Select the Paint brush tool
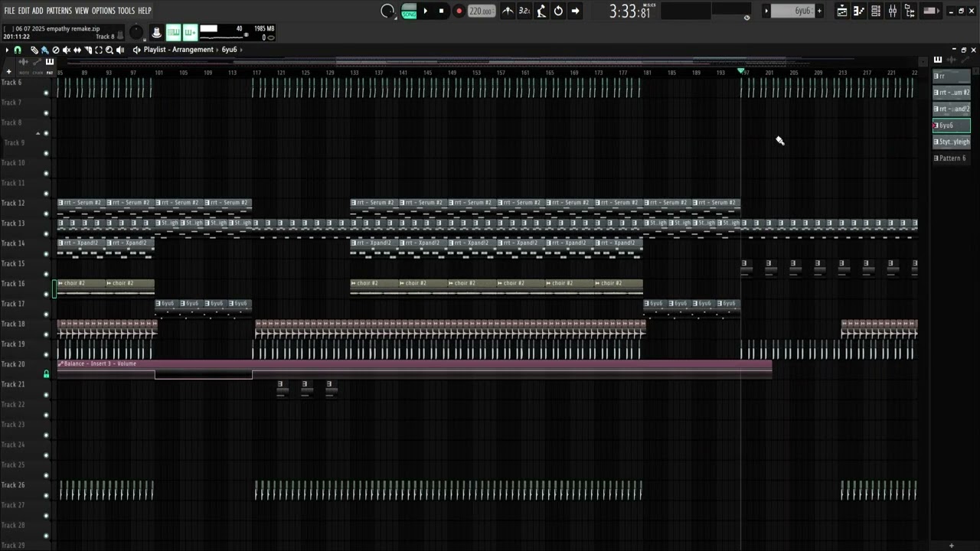 (x=44, y=50)
